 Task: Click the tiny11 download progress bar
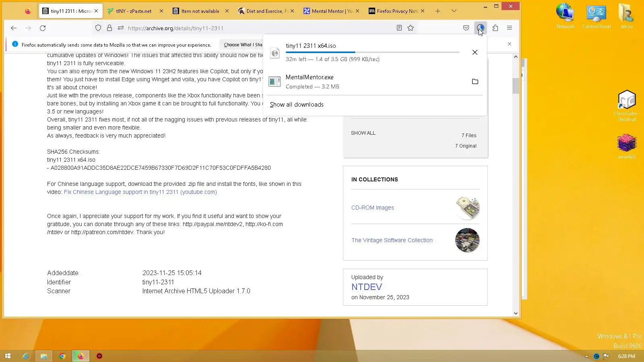[x=372, y=52]
